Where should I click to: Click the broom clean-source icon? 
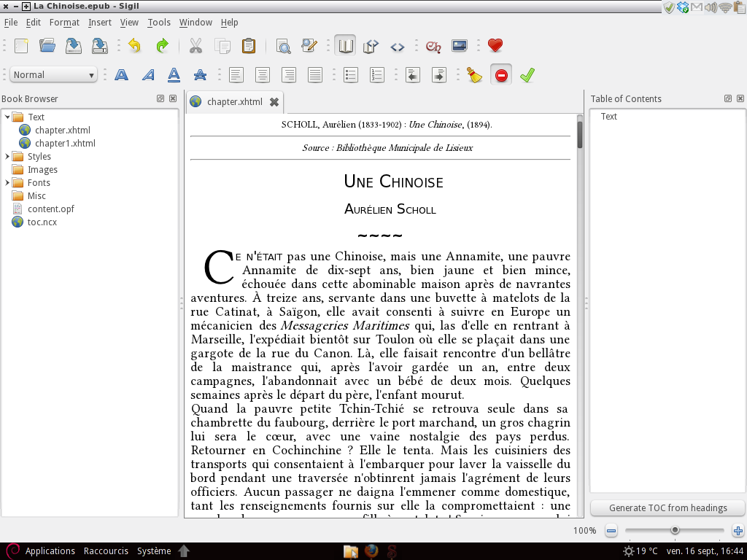point(475,75)
